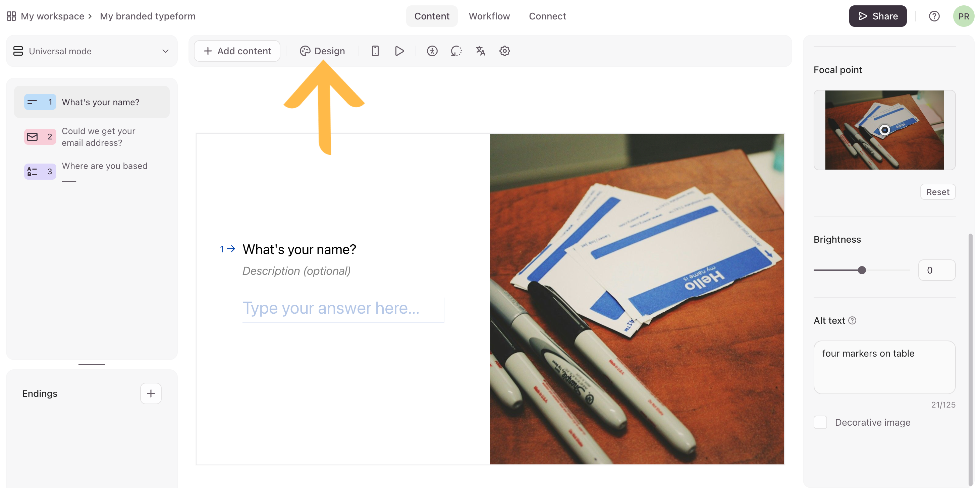The width and height of the screenshot is (980, 488).
Task: Edit the Alt text field
Action: pos(884,367)
